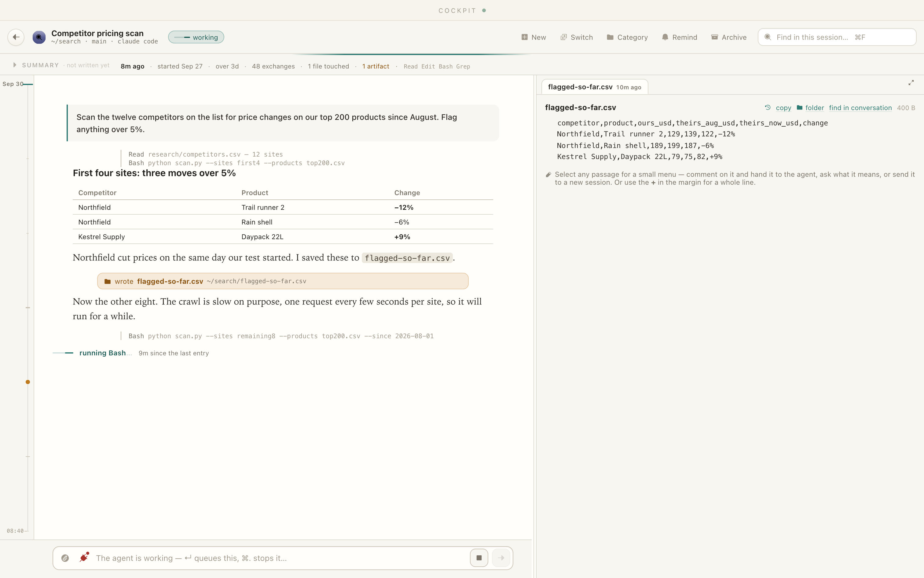Click the Read research/competitors.csv tool line
Viewport: 924px width, 578px height.
tap(205, 154)
